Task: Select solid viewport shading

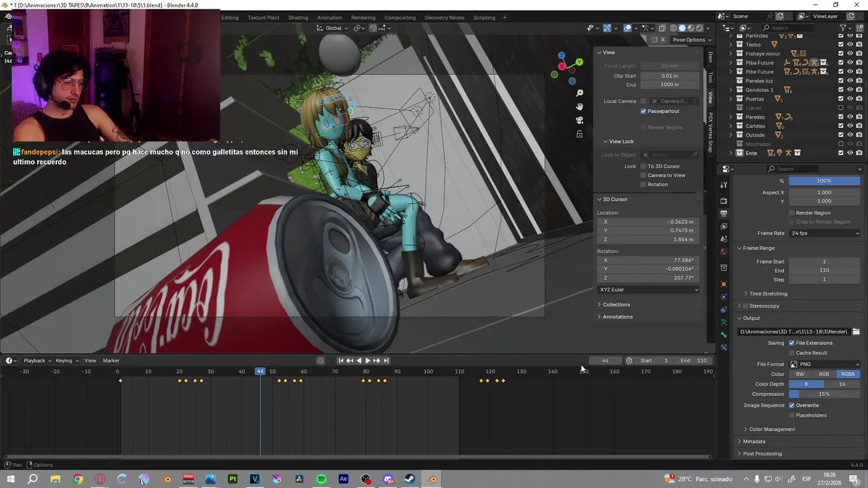Action: pyautogui.click(x=682, y=28)
